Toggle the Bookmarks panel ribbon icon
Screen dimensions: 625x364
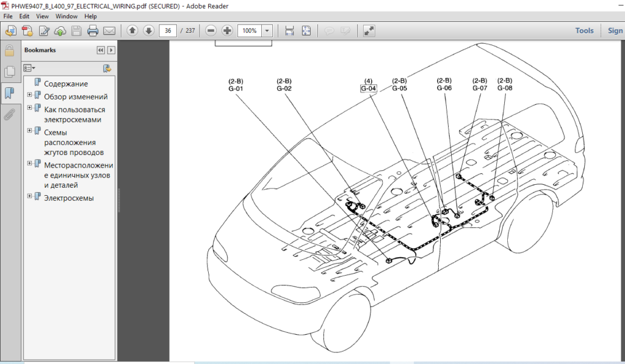[x=10, y=93]
